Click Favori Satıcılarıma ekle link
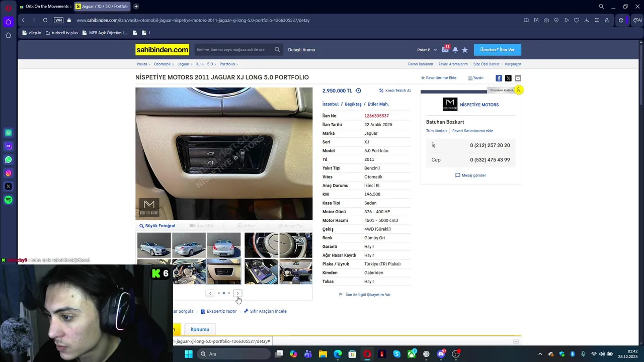This screenshot has width=644, height=362. [472, 131]
